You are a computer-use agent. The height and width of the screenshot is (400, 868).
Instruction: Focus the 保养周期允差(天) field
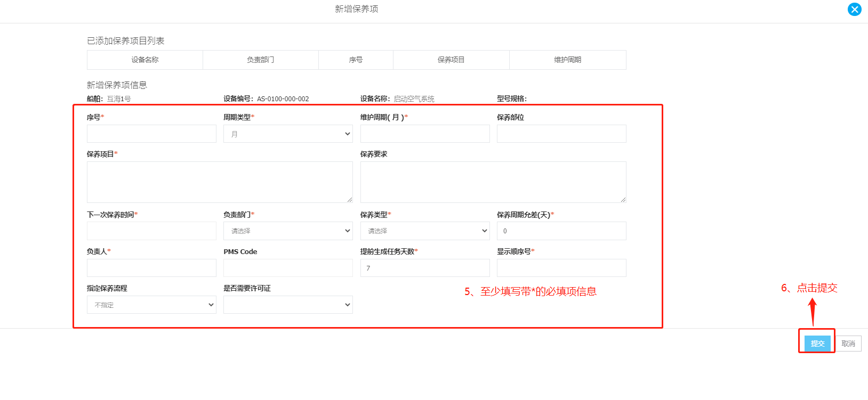click(x=561, y=231)
